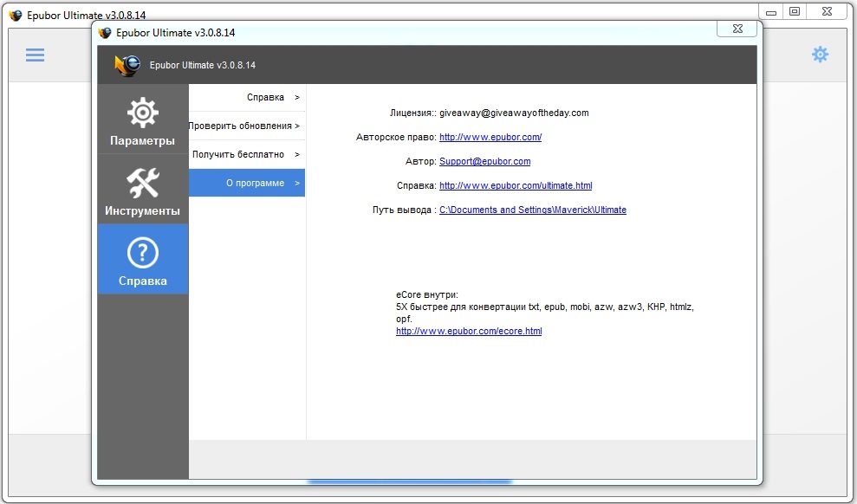Open output path C:\Documents and Settings link

pyautogui.click(x=533, y=210)
